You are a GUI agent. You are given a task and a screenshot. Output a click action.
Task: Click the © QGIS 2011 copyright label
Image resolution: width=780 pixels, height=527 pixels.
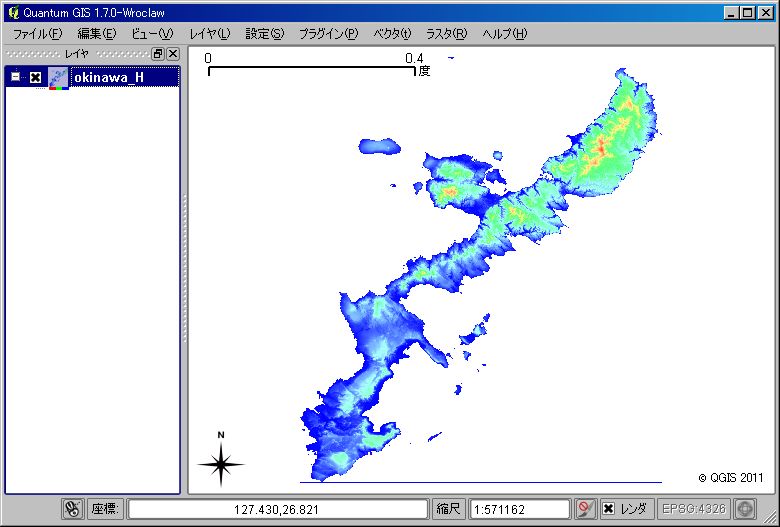point(730,478)
